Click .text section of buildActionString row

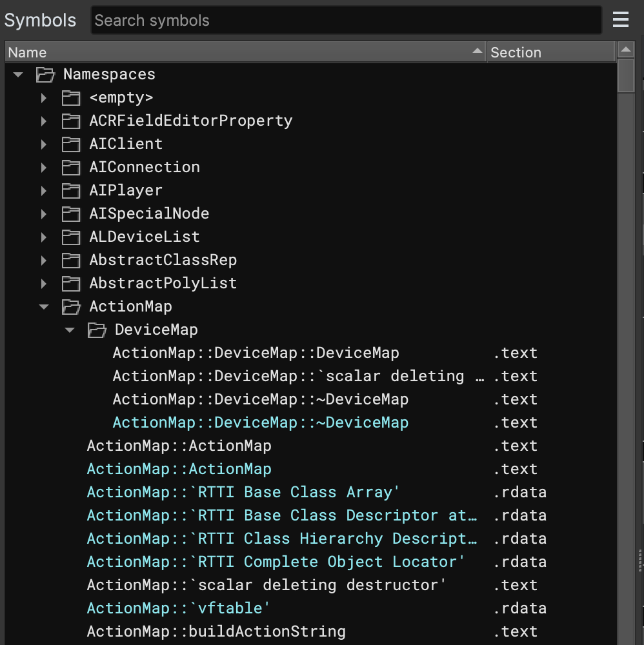coord(515,632)
